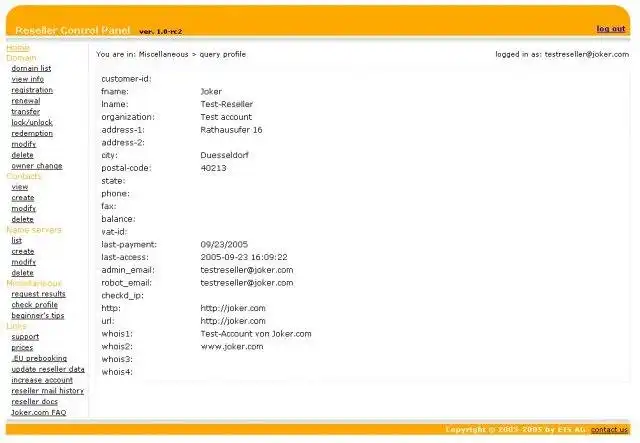Click delete under Name servers

[22, 273]
